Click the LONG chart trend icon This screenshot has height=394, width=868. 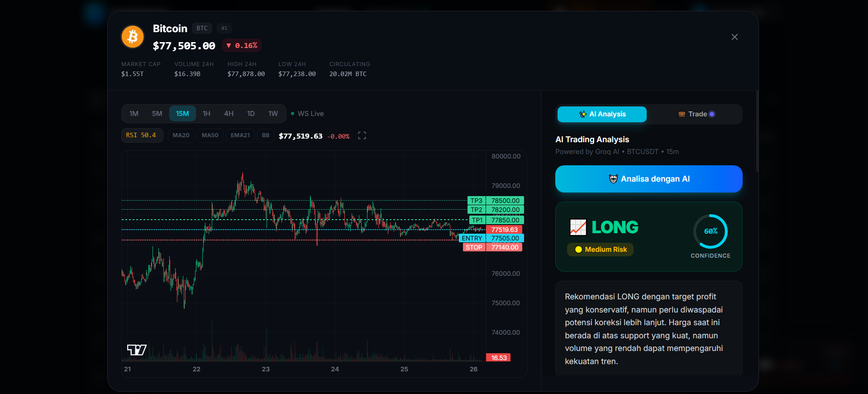(x=578, y=227)
